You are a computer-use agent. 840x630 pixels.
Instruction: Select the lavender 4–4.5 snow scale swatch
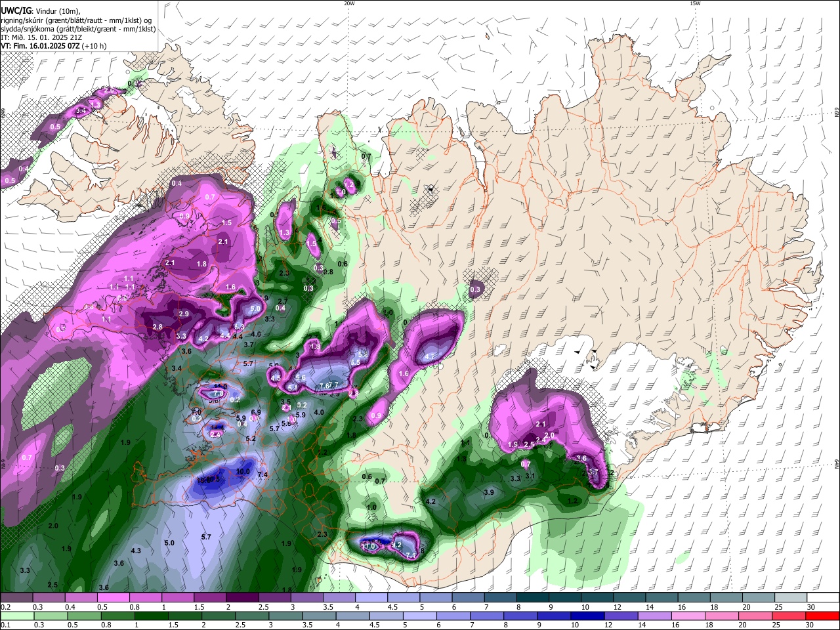[371, 598]
